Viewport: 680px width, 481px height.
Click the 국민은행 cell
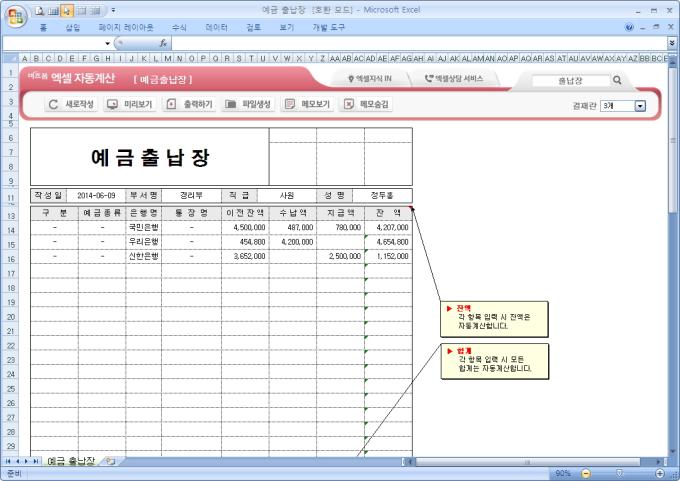(144, 227)
